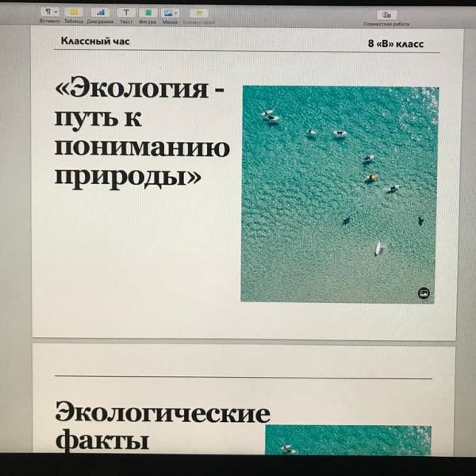Open Совместная работа collaboration icon
The image size is (476, 476).
[386, 14]
